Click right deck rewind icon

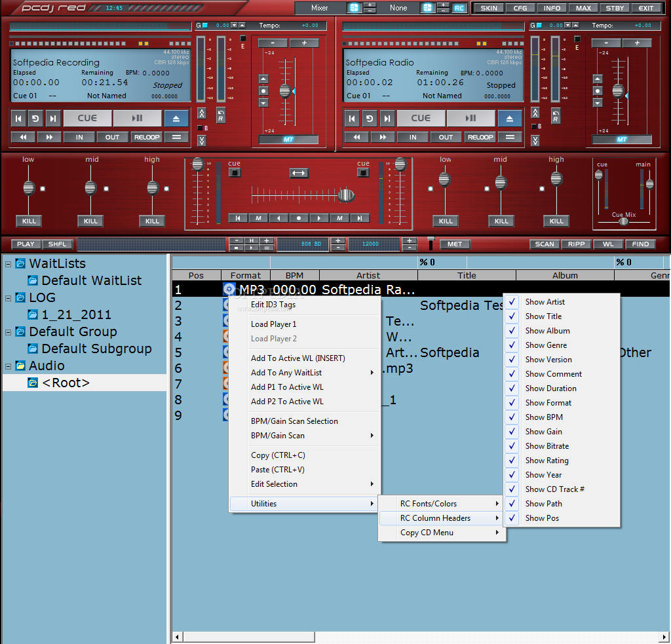point(356,138)
